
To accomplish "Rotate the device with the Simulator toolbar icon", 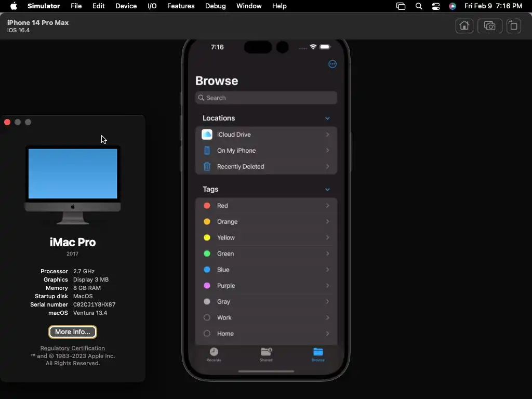I will pyautogui.click(x=514, y=26).
